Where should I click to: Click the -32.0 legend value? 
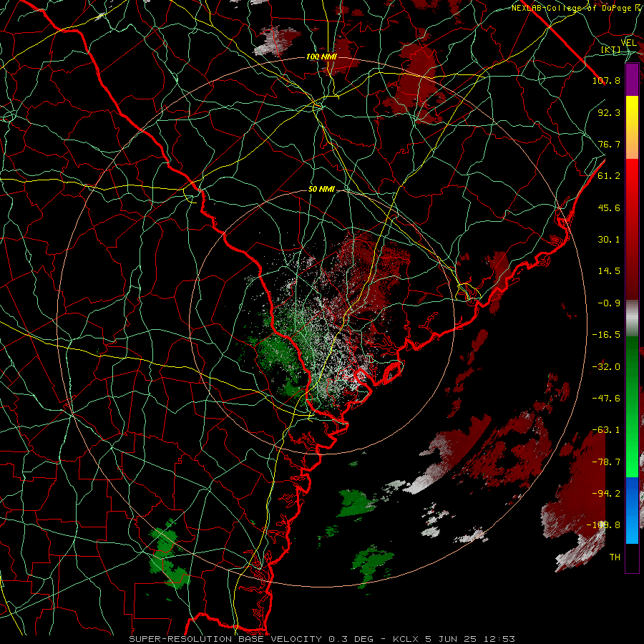point(606,367)
